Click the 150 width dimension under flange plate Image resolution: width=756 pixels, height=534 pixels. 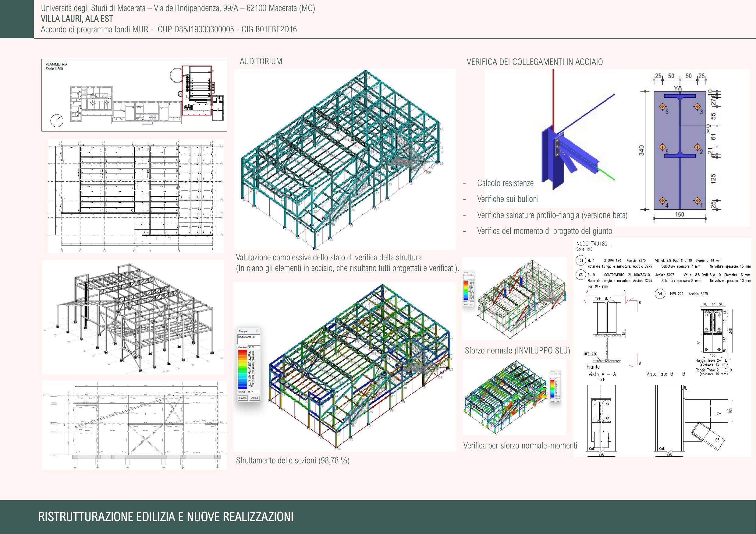[x=679, y=215]
